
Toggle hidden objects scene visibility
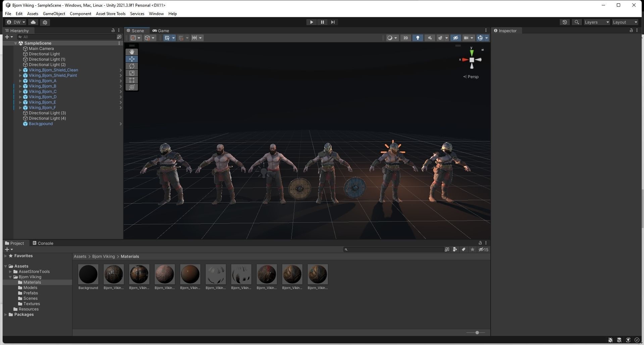(455, 38)
